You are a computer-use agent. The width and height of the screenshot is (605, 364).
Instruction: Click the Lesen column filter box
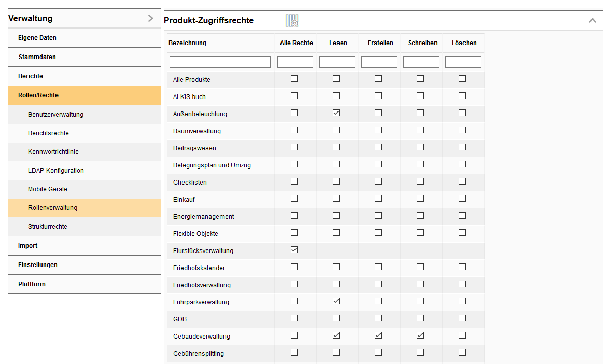(337, 61)
